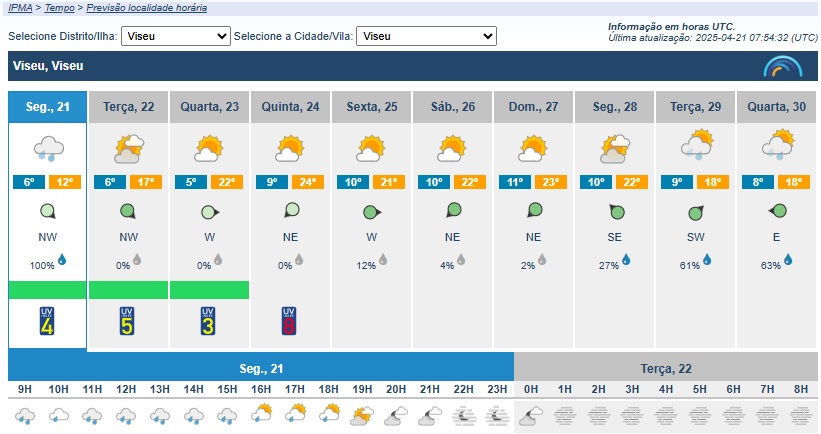
Task: Click the green warning bar under Terça, 22
Action: pos(129,290)
